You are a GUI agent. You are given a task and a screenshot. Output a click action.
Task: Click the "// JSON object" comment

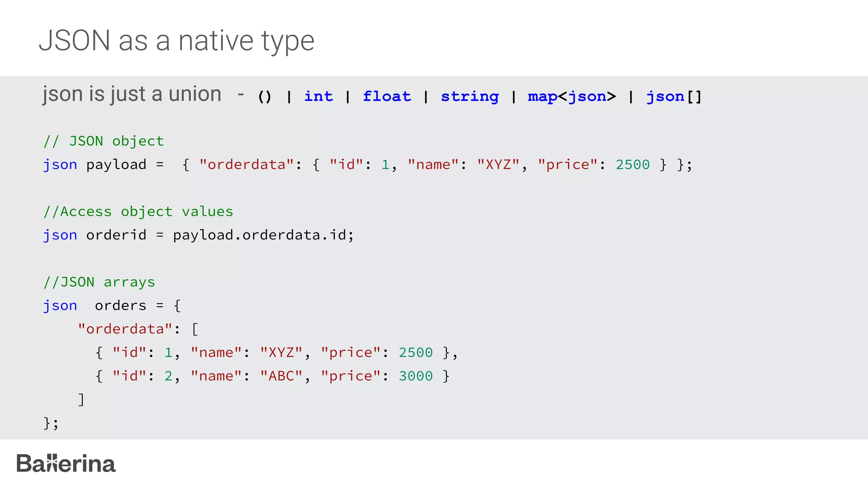coord(104,141)
